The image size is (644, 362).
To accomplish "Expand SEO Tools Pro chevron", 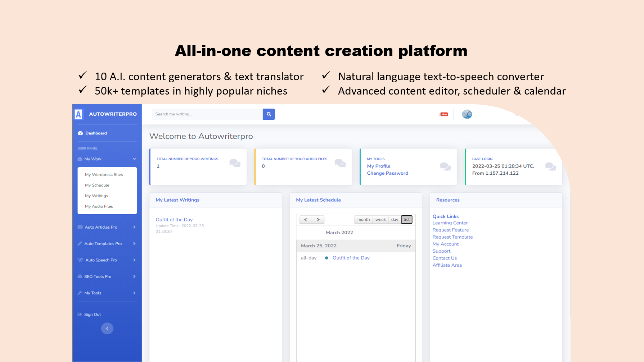I will [x=134, y=276].
